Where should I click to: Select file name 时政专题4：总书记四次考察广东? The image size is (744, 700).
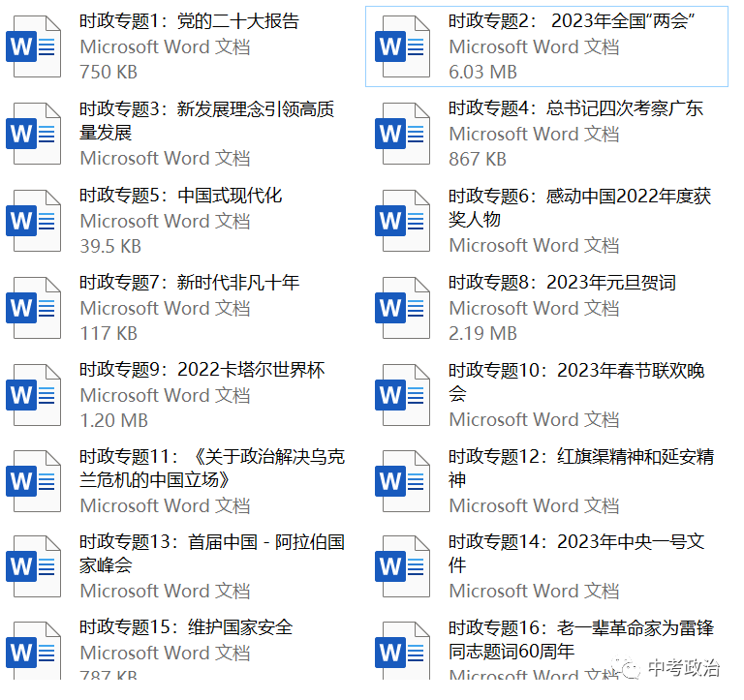(575, 108)
